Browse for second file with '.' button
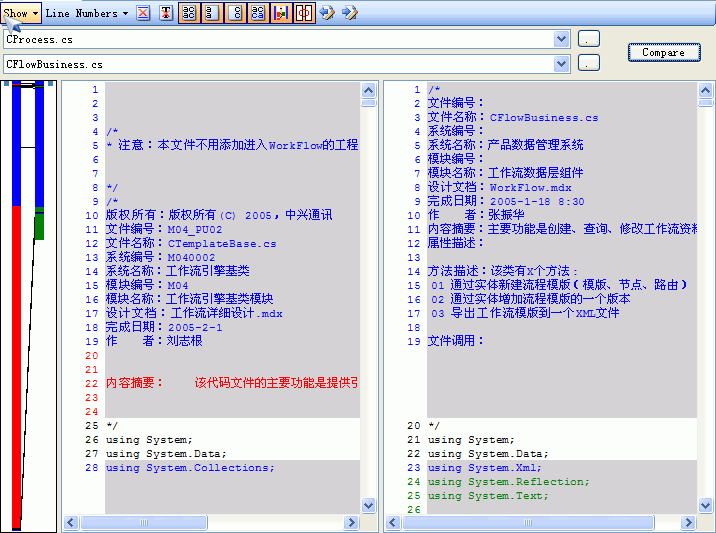Viewport: 716px width, 533px height. pyautogui.click(x=589, y=63)
